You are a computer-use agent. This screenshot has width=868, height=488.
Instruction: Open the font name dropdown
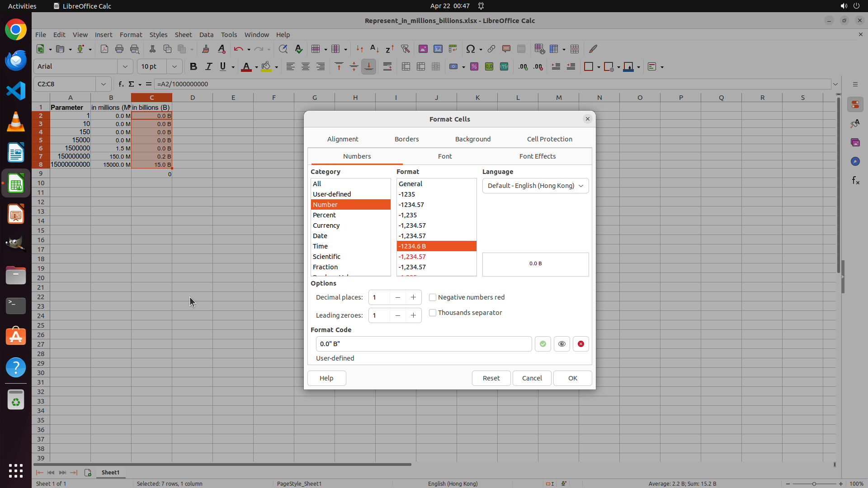125,66
